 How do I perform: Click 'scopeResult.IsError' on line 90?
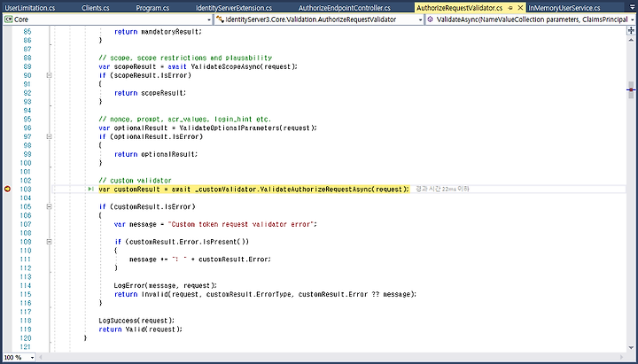coord(149,75)
